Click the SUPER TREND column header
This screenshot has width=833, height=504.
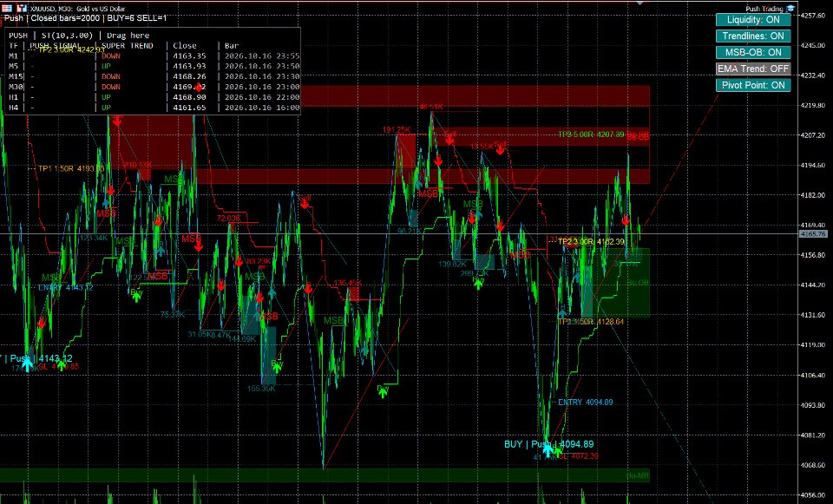(x=128, y=46)
